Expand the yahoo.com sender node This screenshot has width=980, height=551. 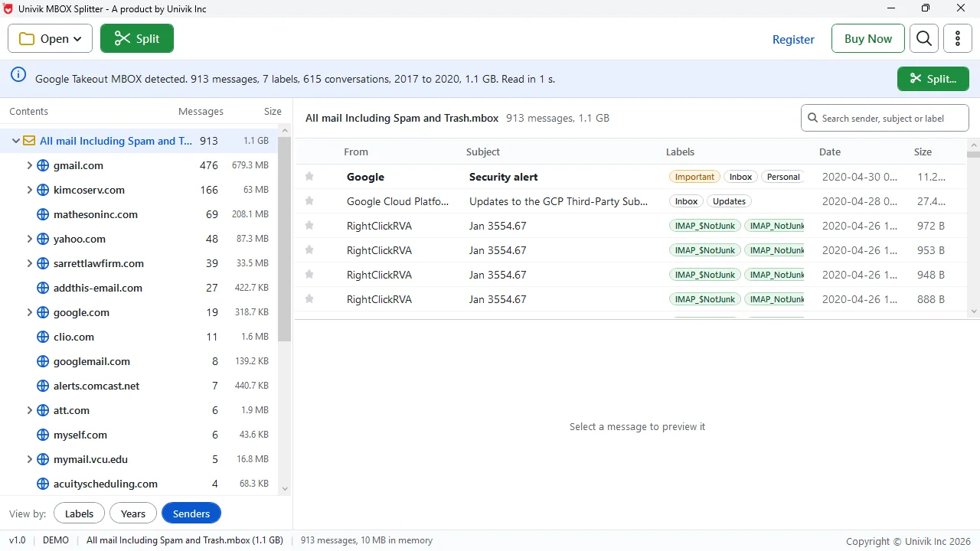coord(29,239)
